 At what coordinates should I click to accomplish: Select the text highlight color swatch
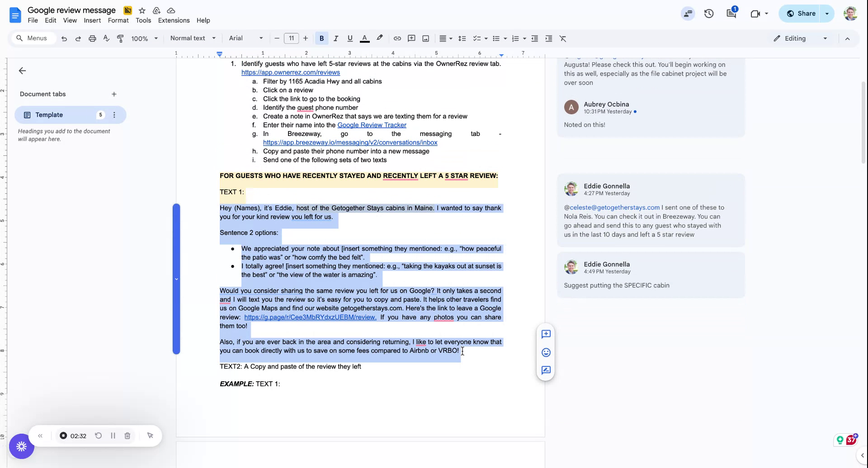point(379,38)
